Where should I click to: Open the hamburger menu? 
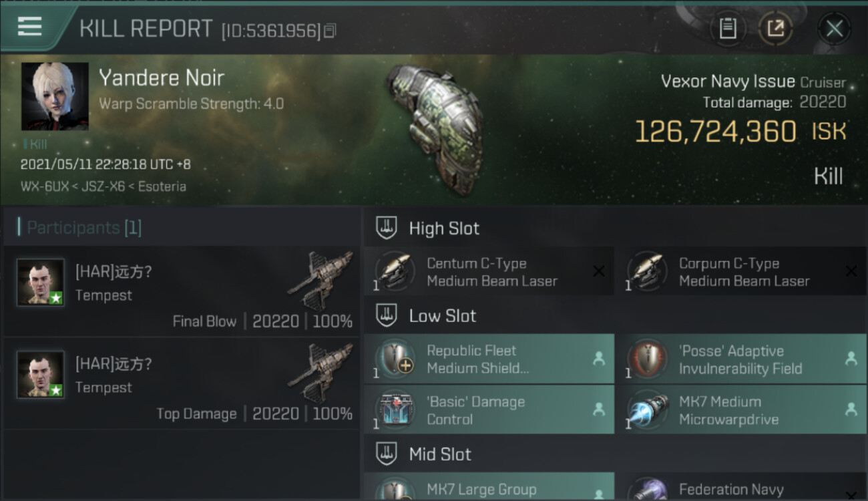pyautogui.click(x=30, y=26)
